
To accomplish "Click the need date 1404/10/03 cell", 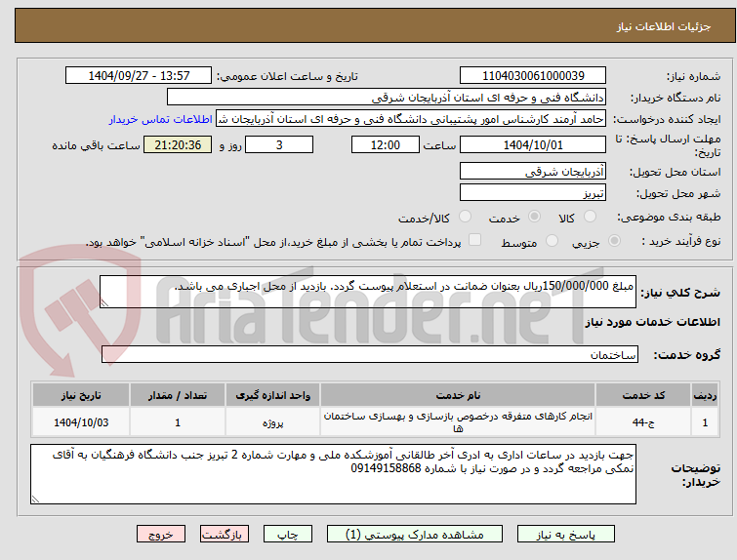I will (81, 422).
